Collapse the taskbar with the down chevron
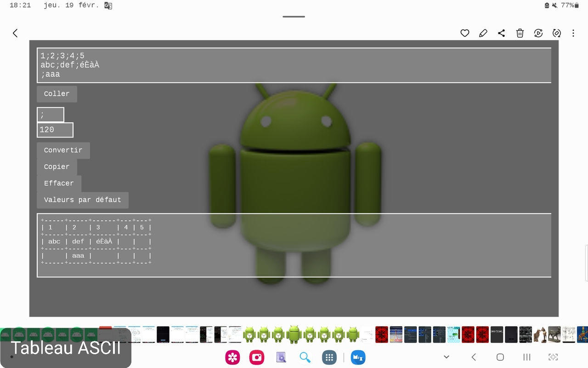 click(x=446, y=357)
